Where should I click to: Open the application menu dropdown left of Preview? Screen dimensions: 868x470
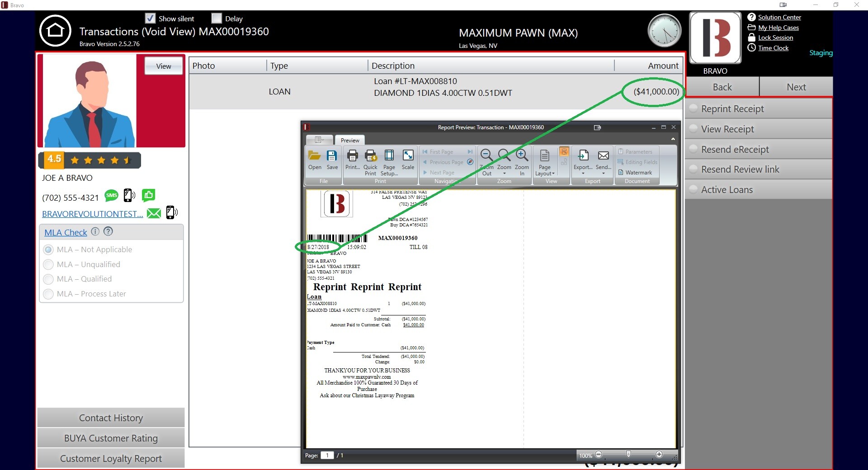tap(319, 140)
